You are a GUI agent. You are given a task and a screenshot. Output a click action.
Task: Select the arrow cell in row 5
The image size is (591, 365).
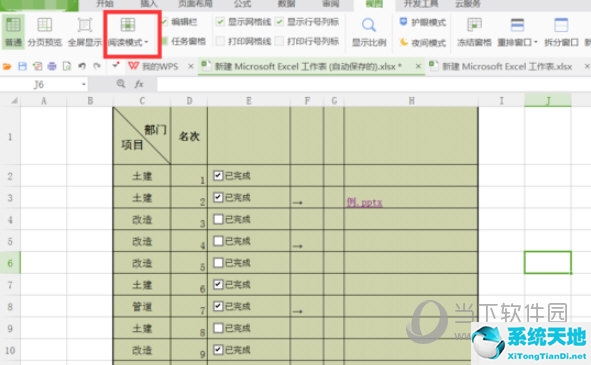(307, 241)
